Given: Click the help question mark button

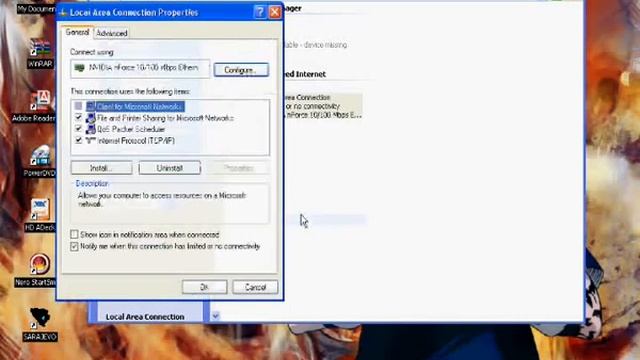Looking at the screenshot, I should (x=260, y=12).
